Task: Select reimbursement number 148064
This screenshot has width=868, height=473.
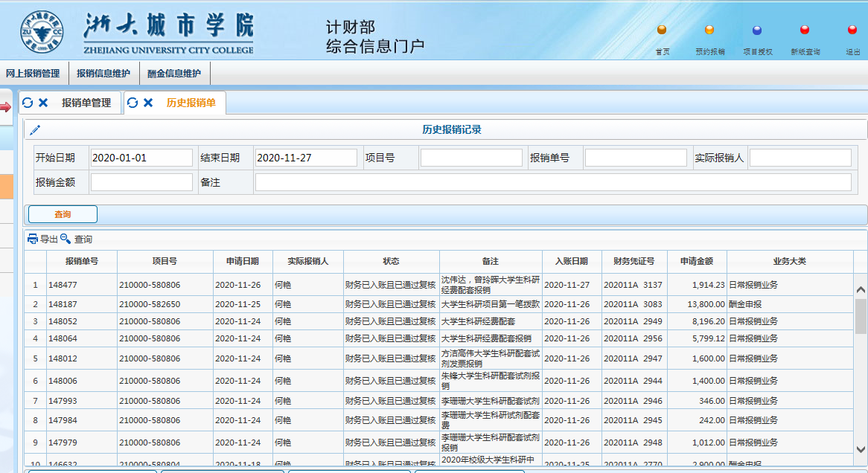Action: click(x=63, y=338)
